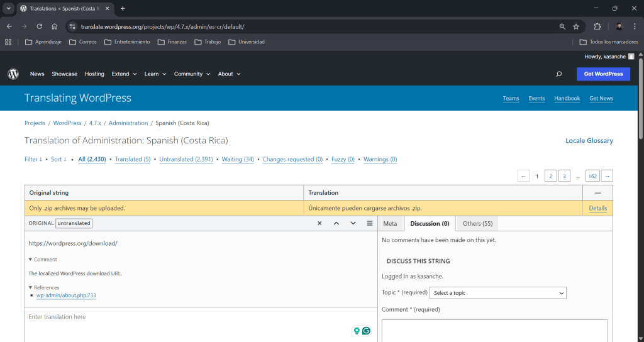Click the Enter translation here text field
The height and width of the screenshot is (342, 644).
[189, 317]
